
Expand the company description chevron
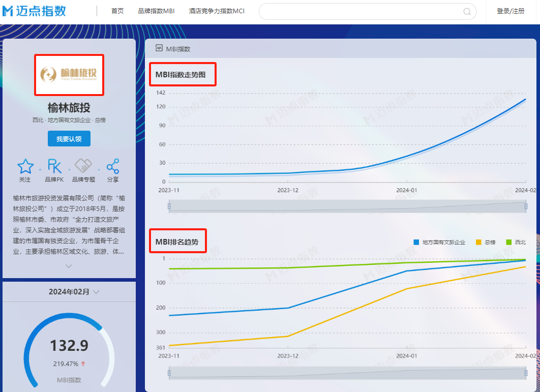click(x=69, y=265)
